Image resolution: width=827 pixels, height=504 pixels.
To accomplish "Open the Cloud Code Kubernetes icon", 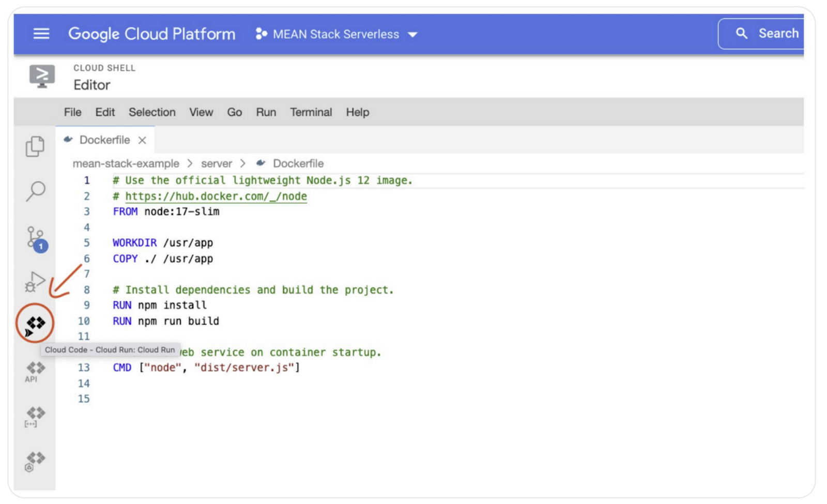I will (x=35, y=461).
